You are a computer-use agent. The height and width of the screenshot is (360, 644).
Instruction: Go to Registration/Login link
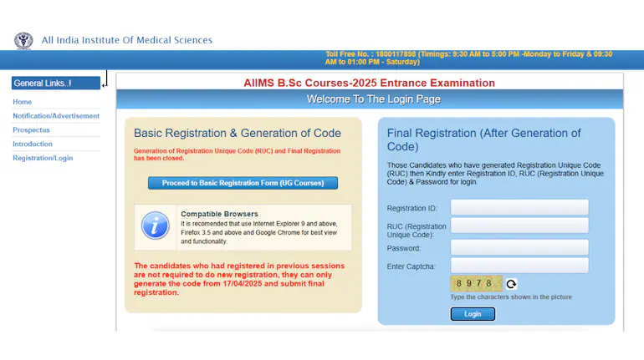43,158
